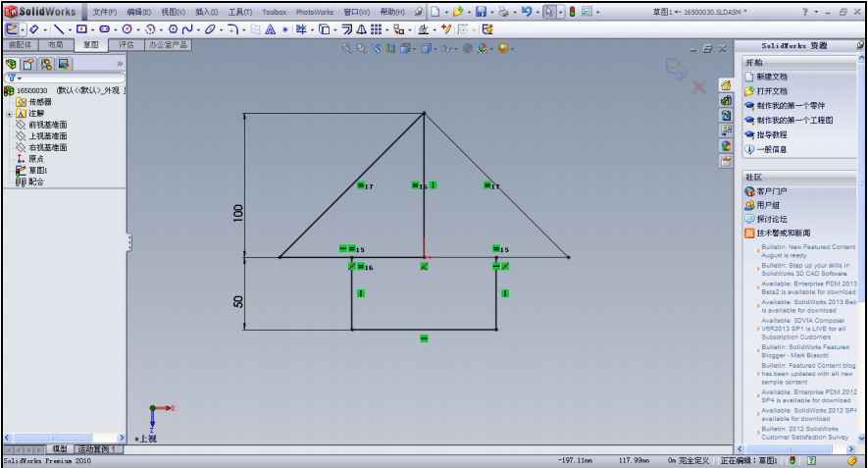Click the Offset Entities tool
Viewport: 868px width, 468px height.
[x=346, y=29]
